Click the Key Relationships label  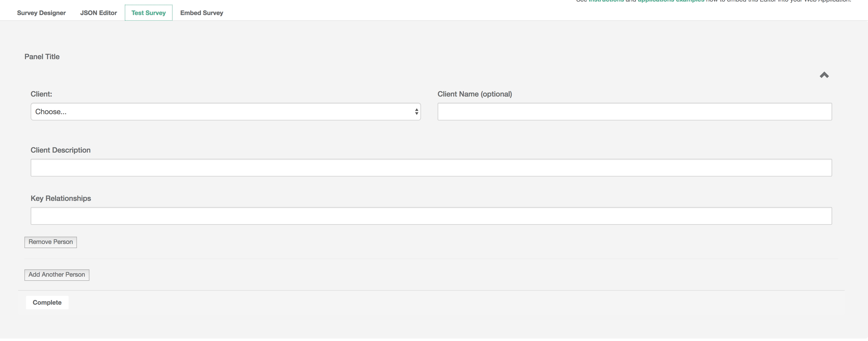[x=61, y=198]
